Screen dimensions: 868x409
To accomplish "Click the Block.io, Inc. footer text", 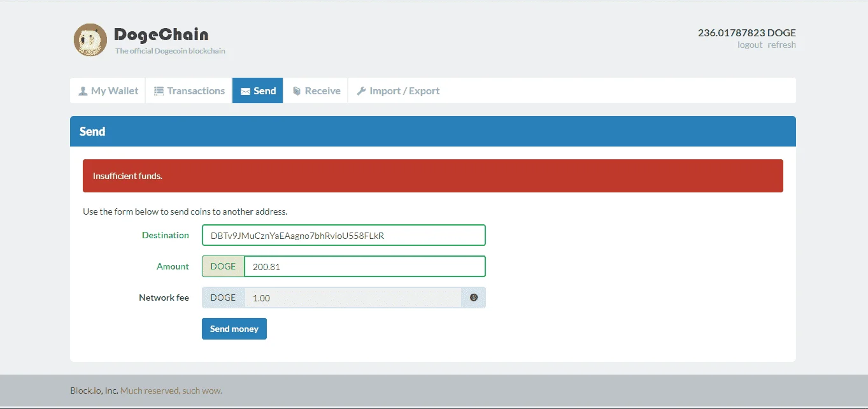I will tap(94, 391).
